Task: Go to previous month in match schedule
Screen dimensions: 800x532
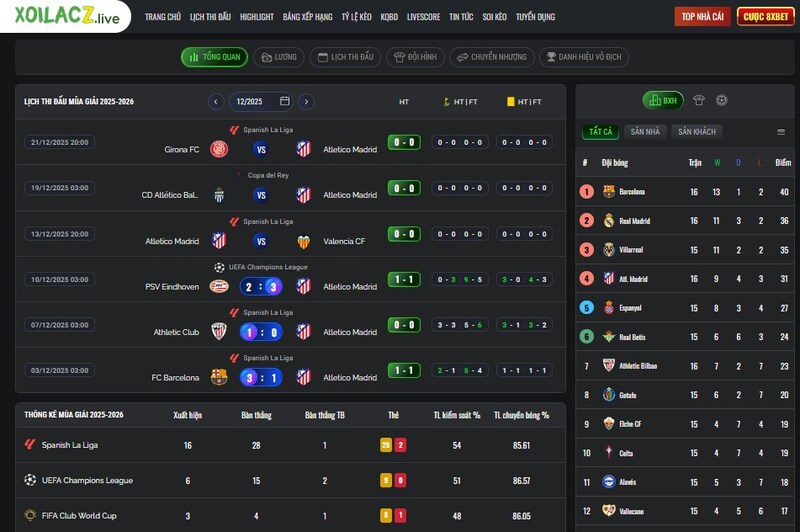Action: (216, 101)
